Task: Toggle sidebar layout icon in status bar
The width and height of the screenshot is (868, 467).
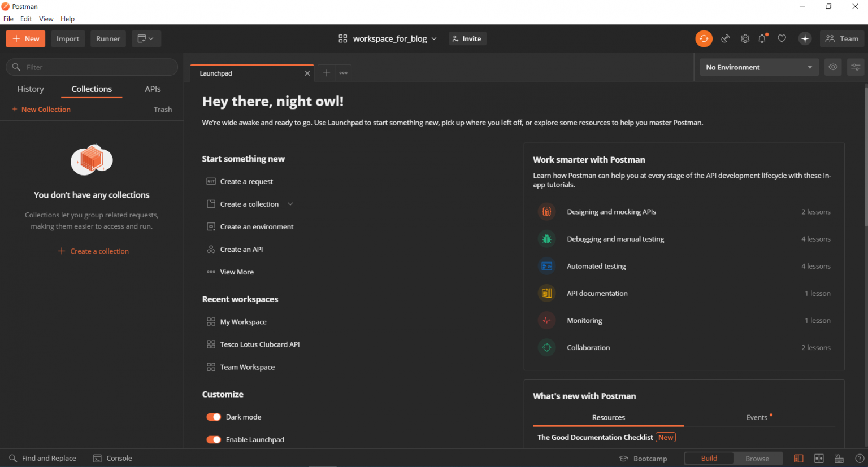Action: pos(798,458)
